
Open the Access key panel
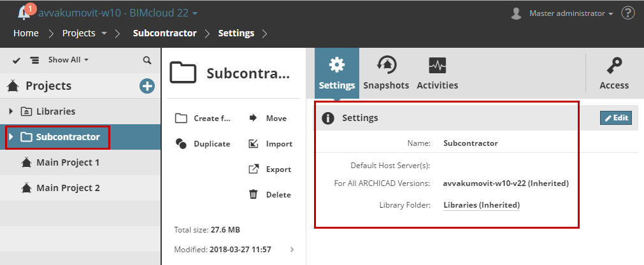[x=614, y=73]
